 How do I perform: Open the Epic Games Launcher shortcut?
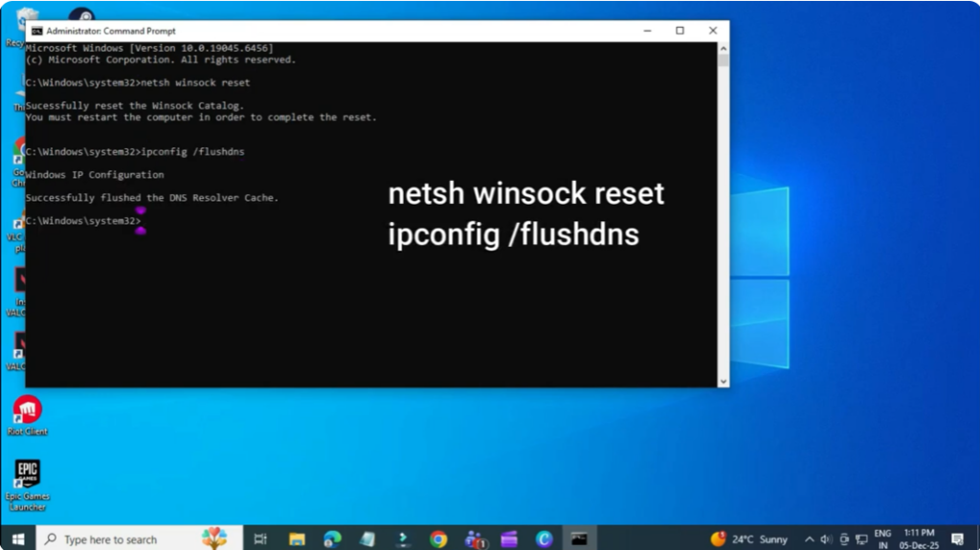pos(28,485)
